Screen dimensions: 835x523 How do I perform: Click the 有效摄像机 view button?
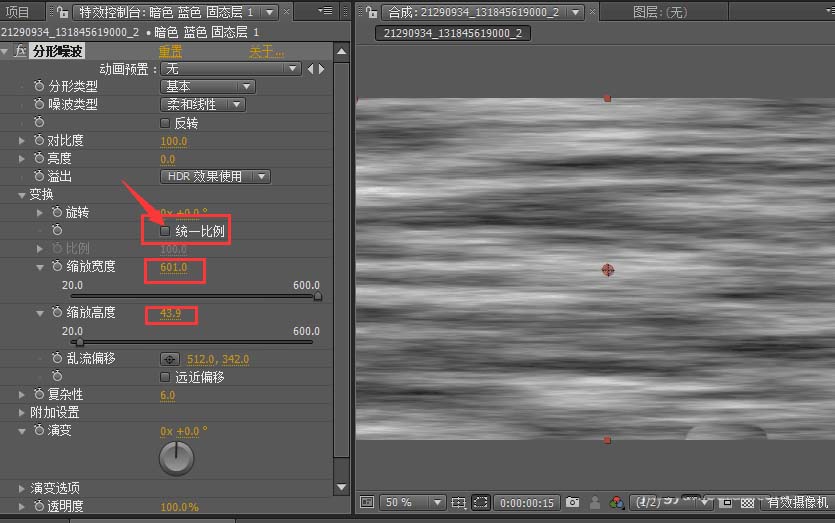(797, 502)
